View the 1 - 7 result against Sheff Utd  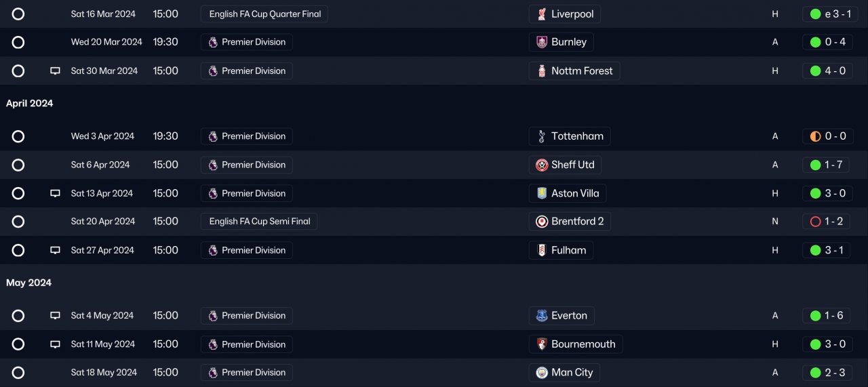click(x=825, y=165)
